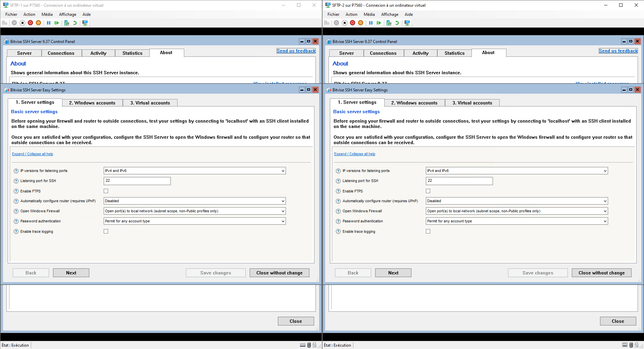Open help for IP versions for listening ports in SFTP-1

coord(16,171)
